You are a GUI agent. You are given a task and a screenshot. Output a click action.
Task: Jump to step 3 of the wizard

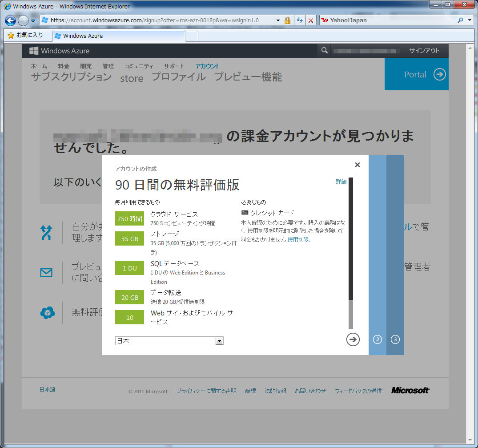[395, 339]
